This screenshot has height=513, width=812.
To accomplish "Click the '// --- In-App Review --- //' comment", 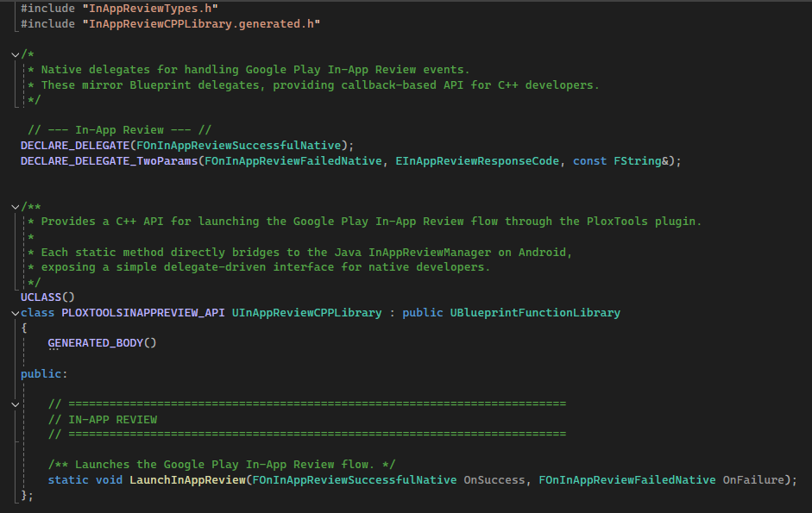I will tap(119, 130).
